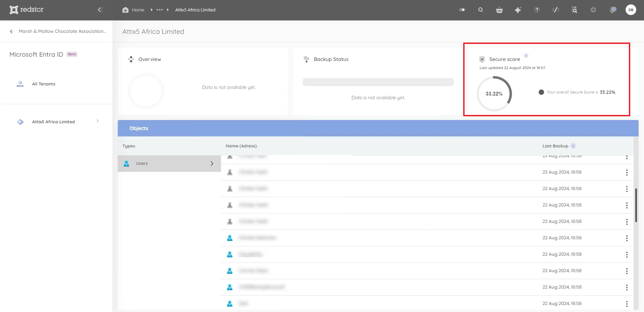Select All Tenants in the sidebar

44,84
